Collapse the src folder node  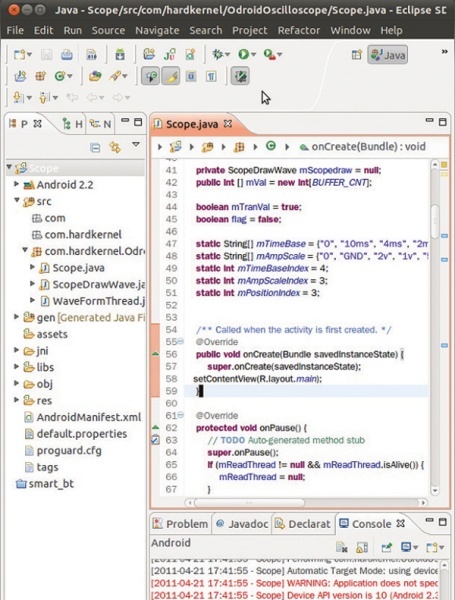[x=17, y=200]
